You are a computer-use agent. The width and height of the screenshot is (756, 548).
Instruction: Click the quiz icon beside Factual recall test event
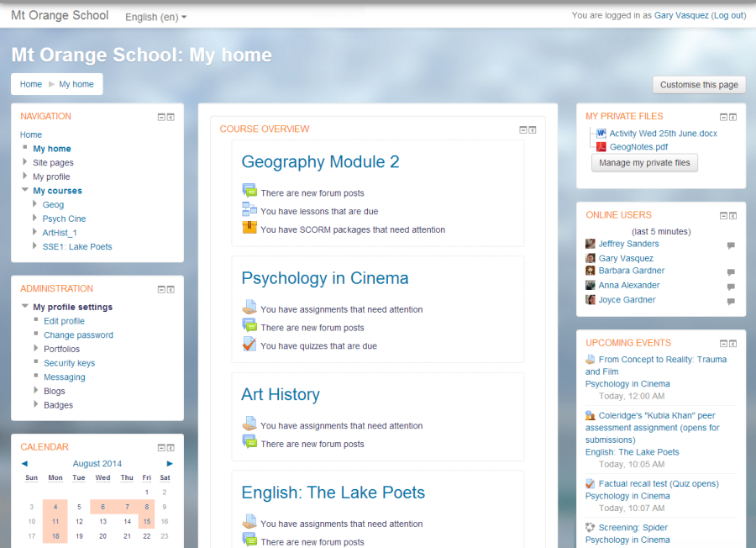point(589,482)
